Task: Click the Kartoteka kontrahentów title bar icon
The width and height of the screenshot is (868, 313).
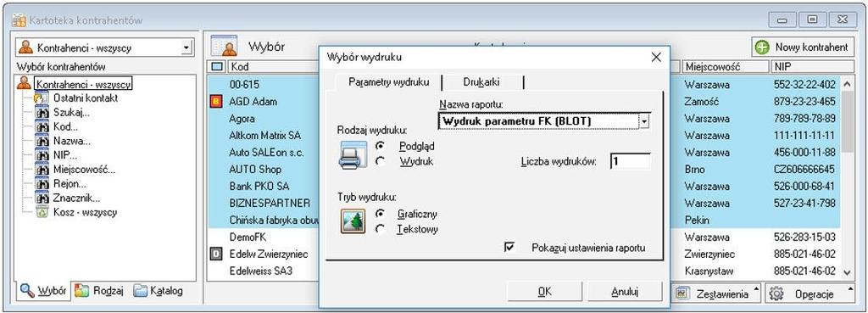Action: coord(19,20)
